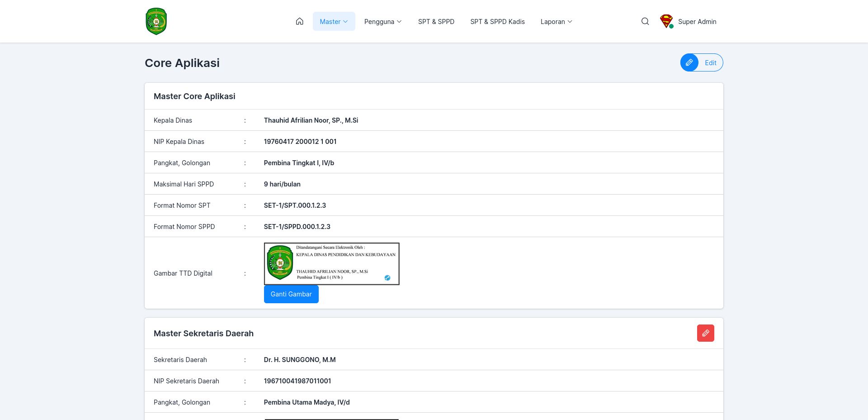Click the small blue badge on signature image
This screenshot has width=868, height=420.
click(387, 278)
